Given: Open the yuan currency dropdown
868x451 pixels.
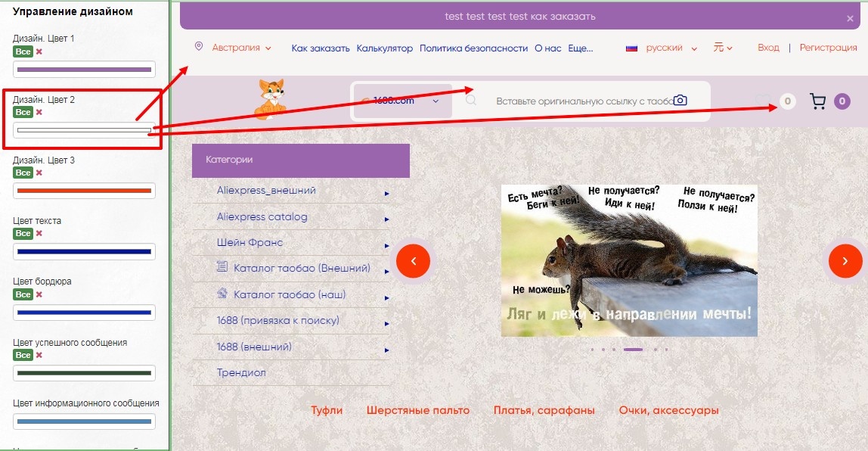Looking at the screenshot, I should pos(722,48).
